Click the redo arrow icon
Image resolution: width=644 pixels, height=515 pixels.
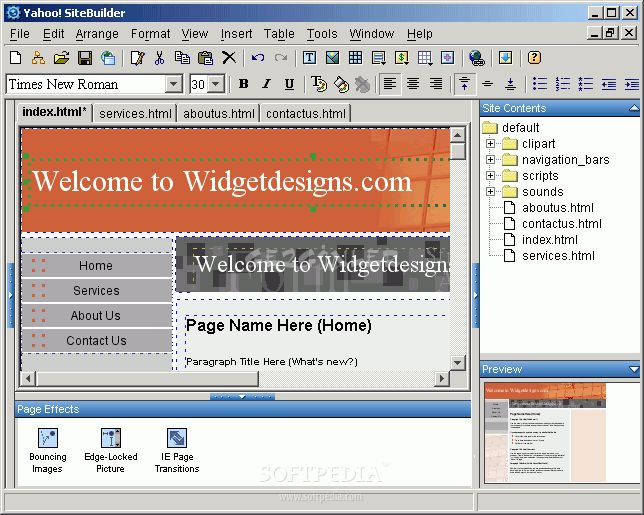pyautogui.click(x=281, y=58)
